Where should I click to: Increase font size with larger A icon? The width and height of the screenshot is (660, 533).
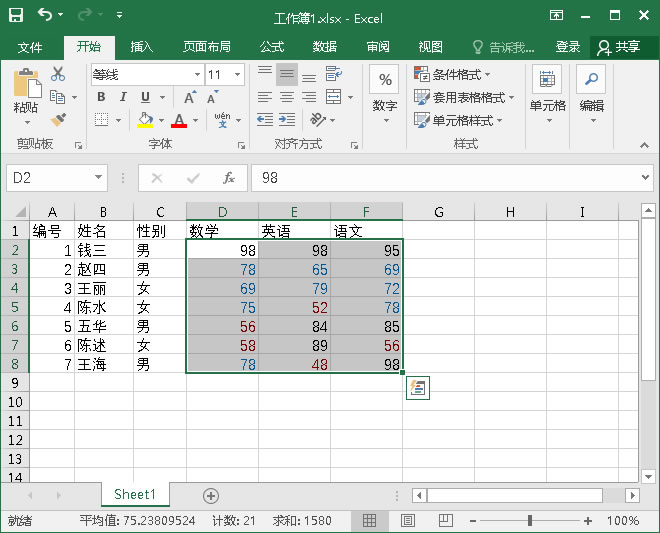(190, 97)
